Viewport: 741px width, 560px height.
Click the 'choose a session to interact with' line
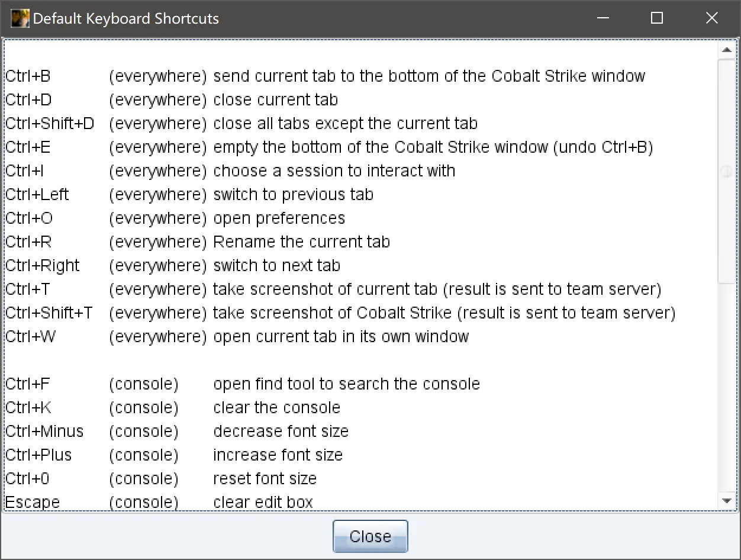tap(334, 171)
